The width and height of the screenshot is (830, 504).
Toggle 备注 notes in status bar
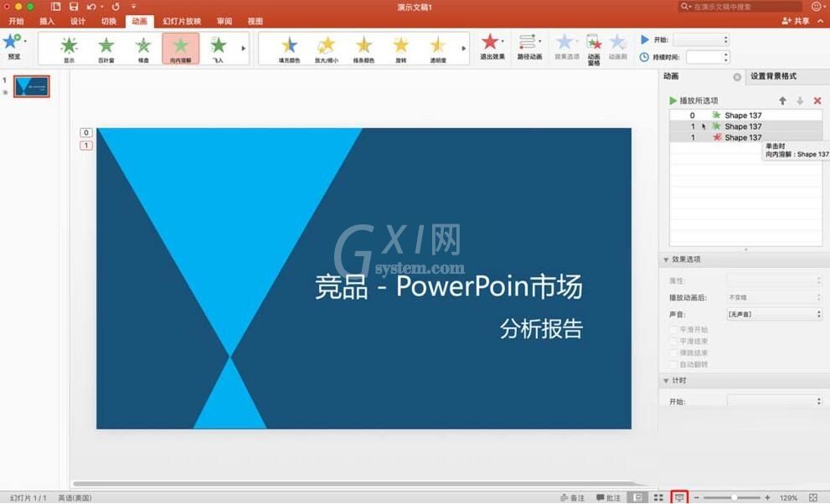pos(572,497)
